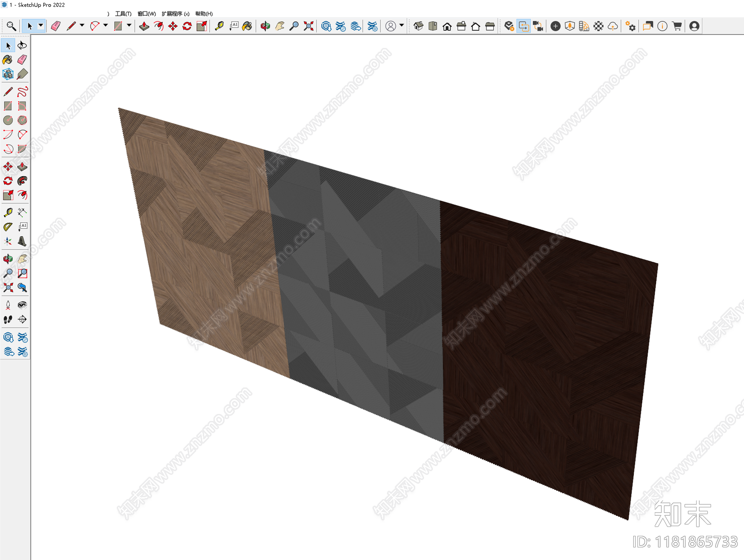Click the Search SketchUp magnifier icon

11,26
